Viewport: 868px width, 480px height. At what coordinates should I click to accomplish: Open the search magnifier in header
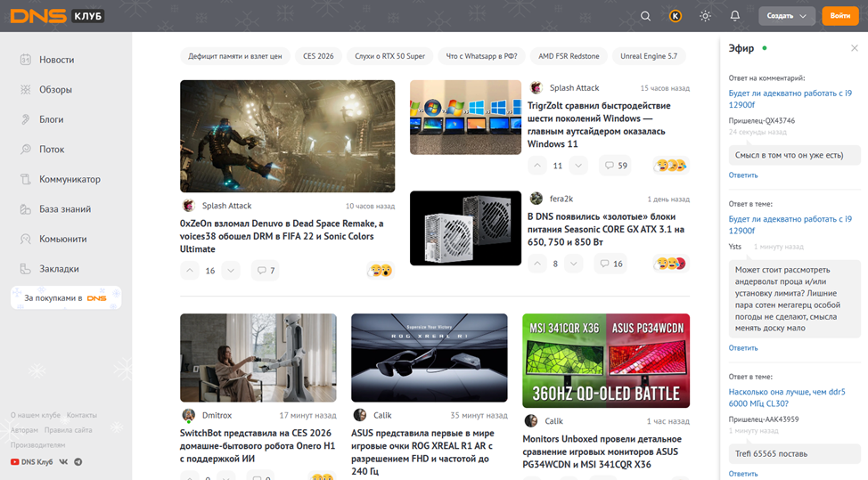[x=646, y=16]
